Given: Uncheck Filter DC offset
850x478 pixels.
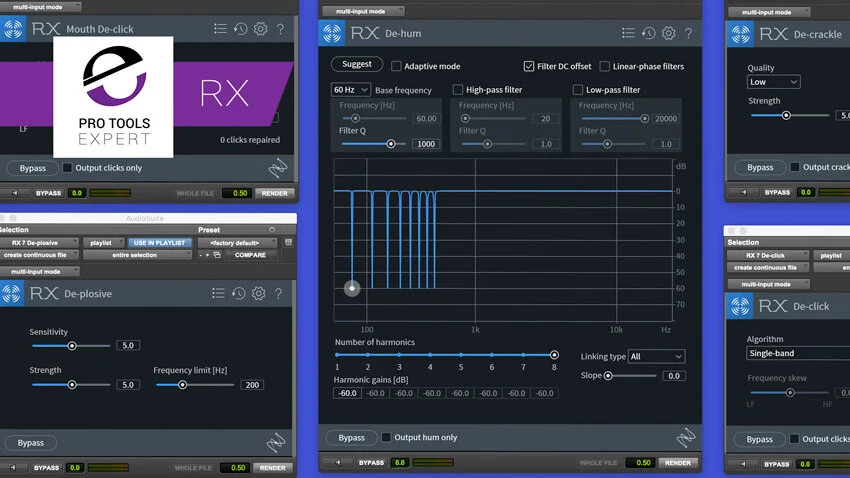Looking at the screenshot, I should coord(529,66).
